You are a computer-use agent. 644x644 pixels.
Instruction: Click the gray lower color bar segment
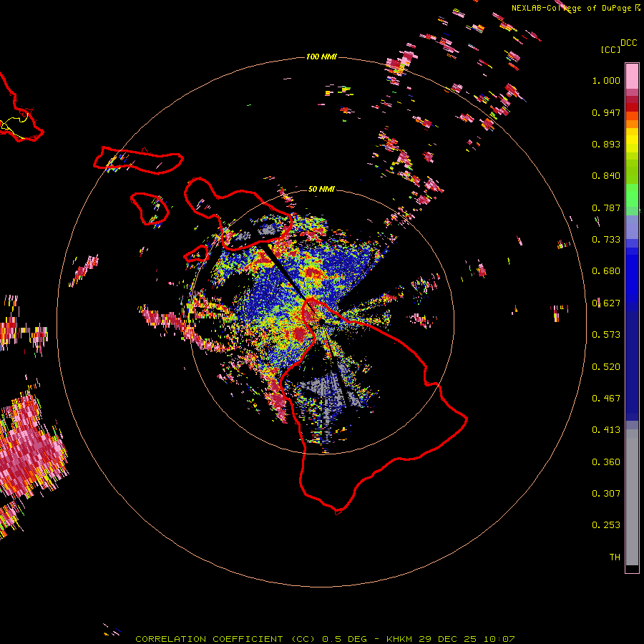[x=632, y=497]
